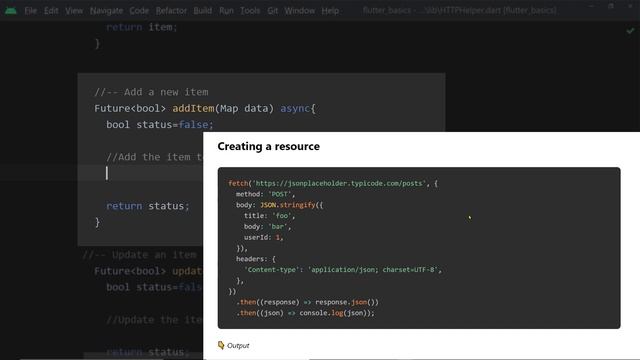Open the Help menu
Viewport: 640px width, 360px height.
(x=330, y=11)
